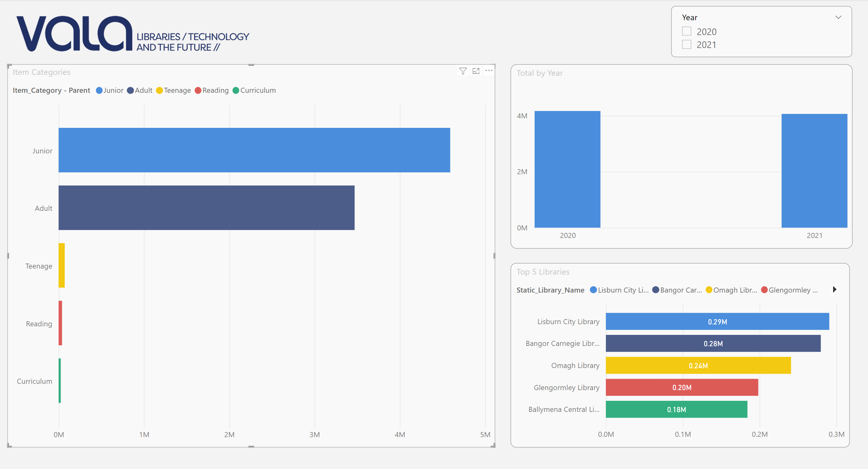This screenshot has width=868, height=469.
Task: Click the Junior legend marker
Action: pyautogui.click(x=99, y=91)
